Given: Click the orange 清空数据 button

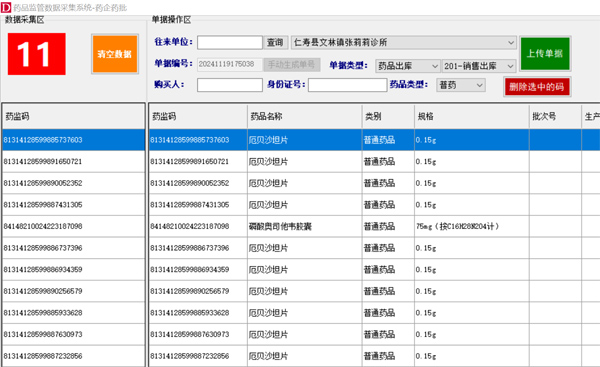Looking at the screenshot, I should coord(115,54).
